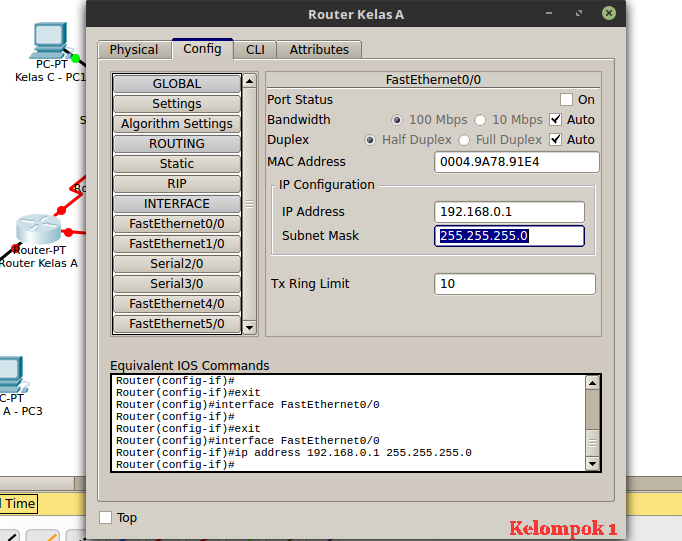Select the FastEthernet0/0 interface

coord(177,224)
